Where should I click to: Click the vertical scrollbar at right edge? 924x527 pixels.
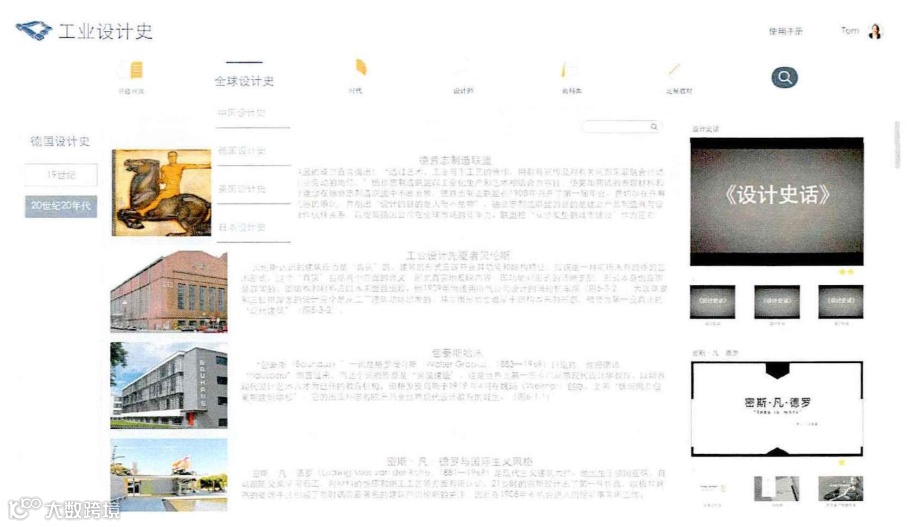point(897,144)
